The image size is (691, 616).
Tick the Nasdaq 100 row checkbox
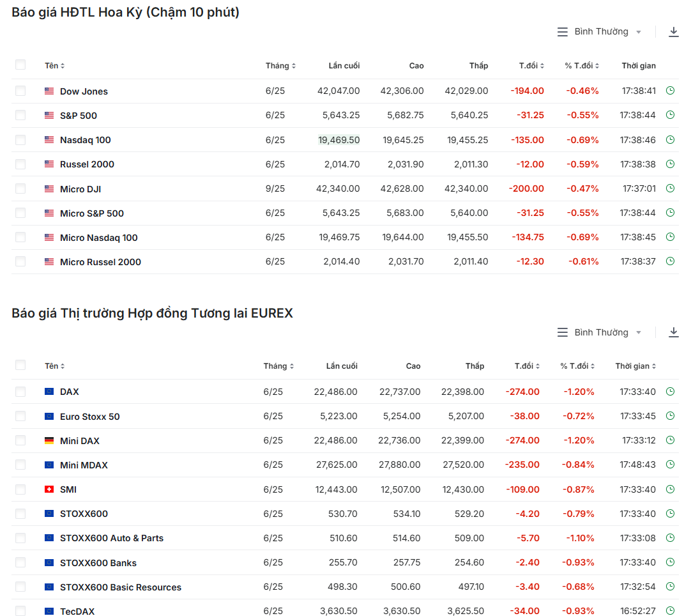click(20, 140)
